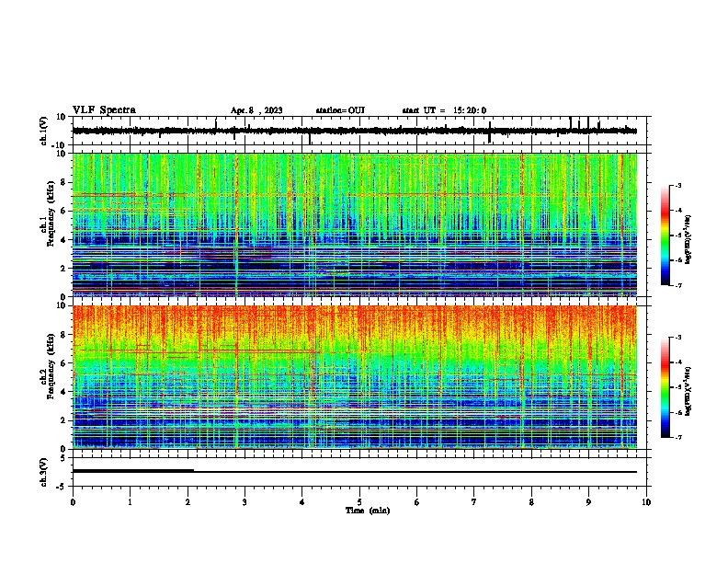Click inside the ch.2 spectrogram plot
This screenshot has height=563, width=728.
[x=355, y=377]
